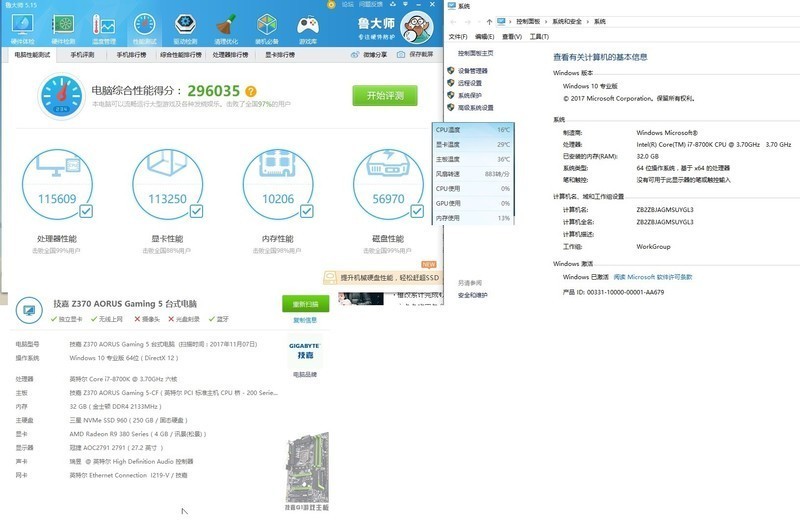Open 文件(F) menu in System window
Image resolution: width=800 pixels, height=524 pixels.
tap(458, 37)
